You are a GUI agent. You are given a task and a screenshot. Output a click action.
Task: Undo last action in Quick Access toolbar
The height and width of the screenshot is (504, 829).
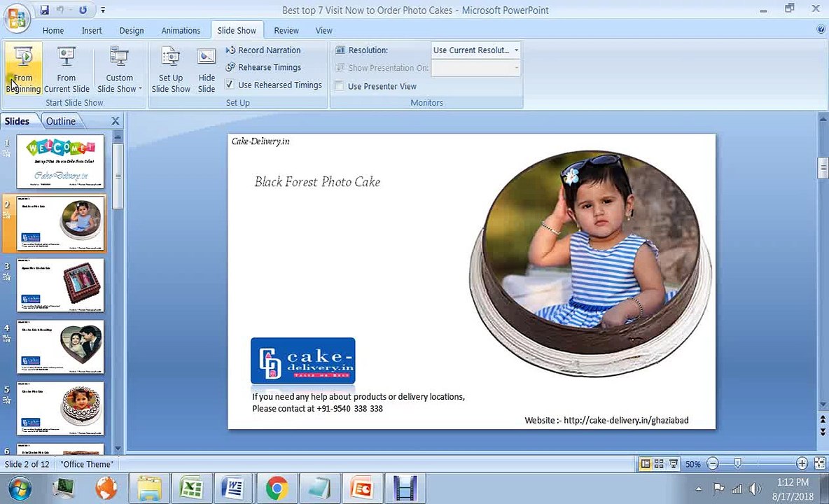[60, 10]
